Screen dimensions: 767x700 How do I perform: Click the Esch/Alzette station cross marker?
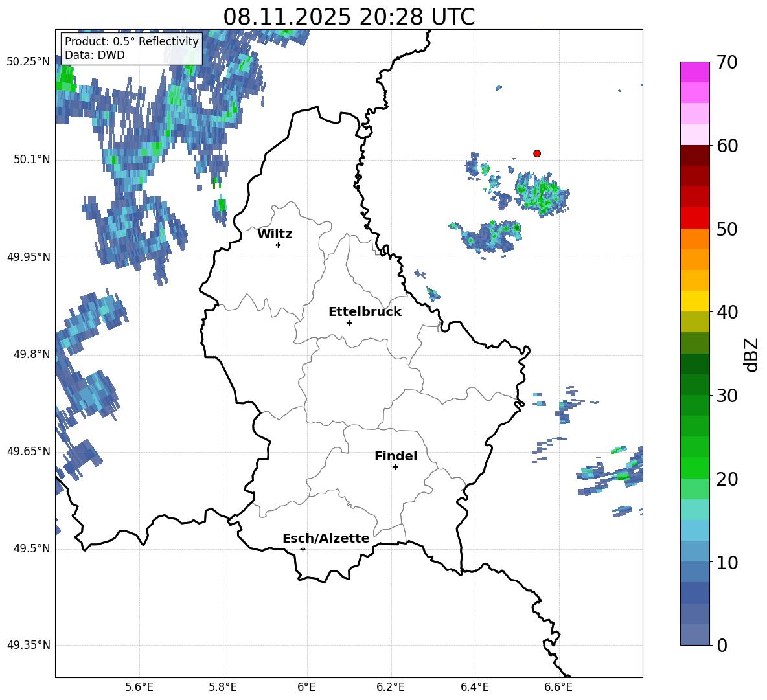(303, 549)
